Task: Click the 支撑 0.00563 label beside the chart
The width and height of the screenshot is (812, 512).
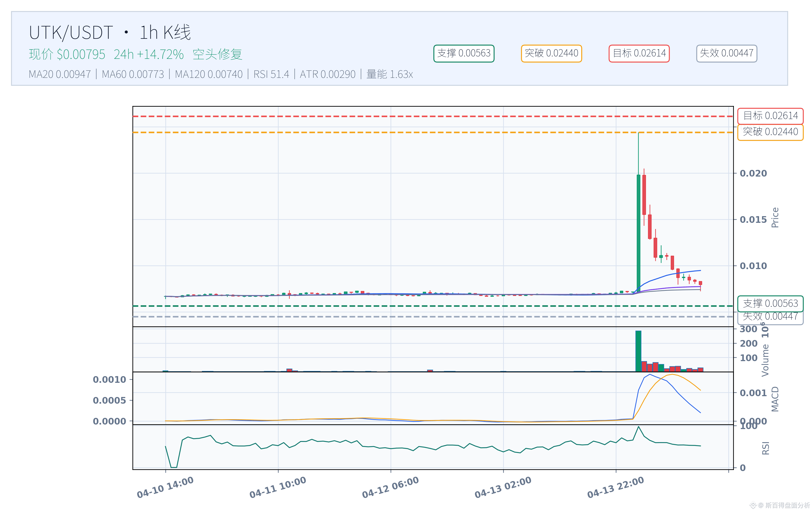Action: pyautogui.click(x=771, y=304)
